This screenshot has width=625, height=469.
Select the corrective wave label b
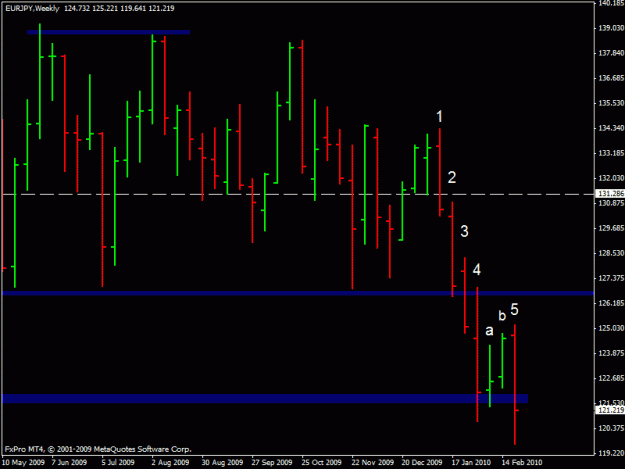click(502, 316)
